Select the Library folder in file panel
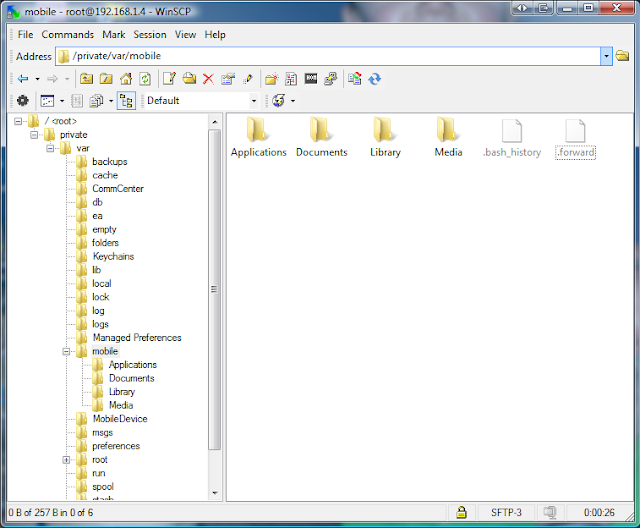Image resolution: width=640 pixels, height=528 pixels. click(x=385, y=137)
